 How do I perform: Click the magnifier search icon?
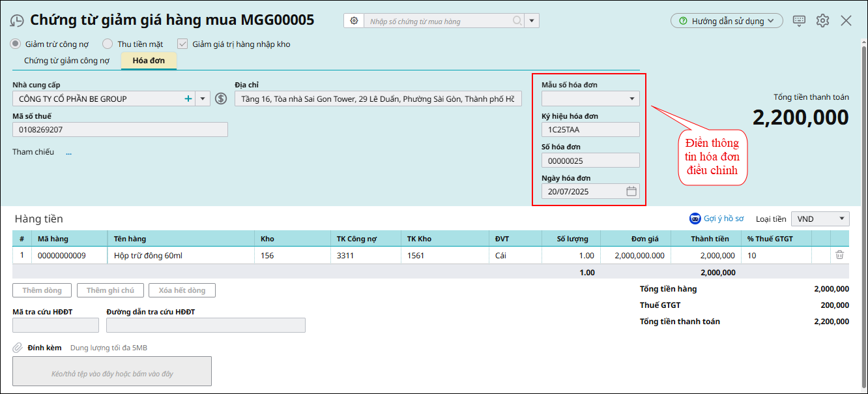point(517,21)
